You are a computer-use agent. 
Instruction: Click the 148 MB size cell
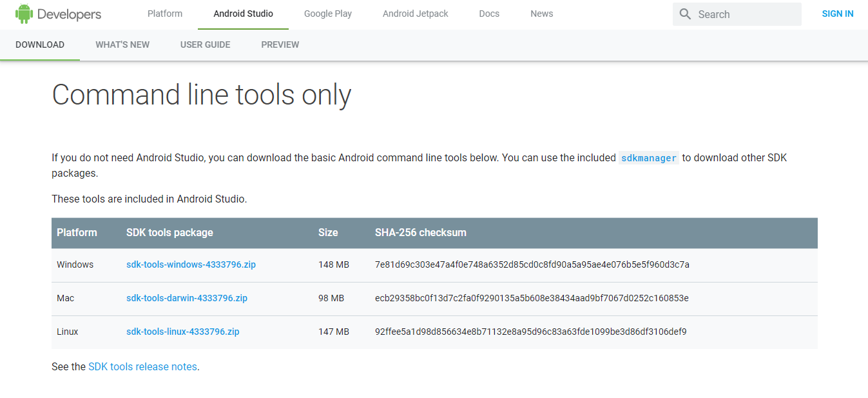pyautogui.click(x=334, y=264)
